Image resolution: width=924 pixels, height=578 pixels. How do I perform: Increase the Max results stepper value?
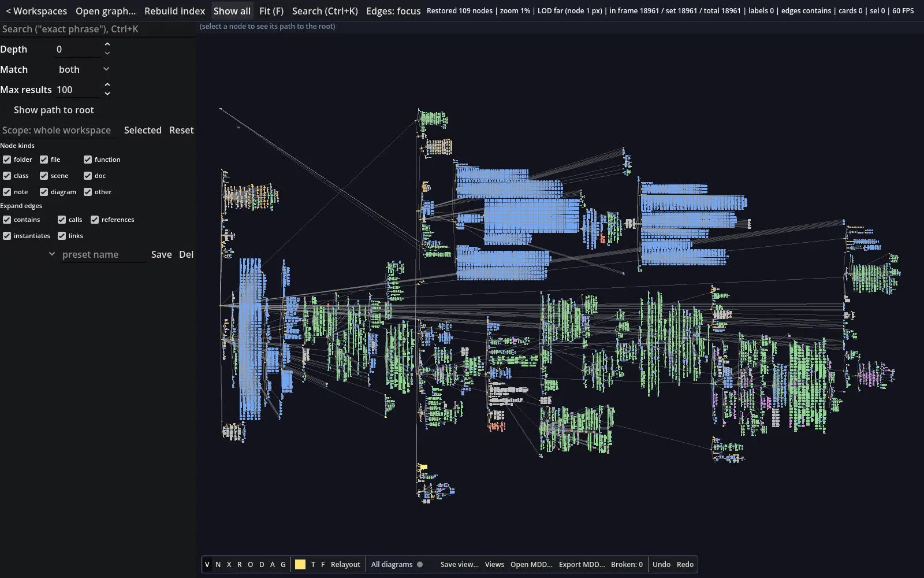[107, 85]
